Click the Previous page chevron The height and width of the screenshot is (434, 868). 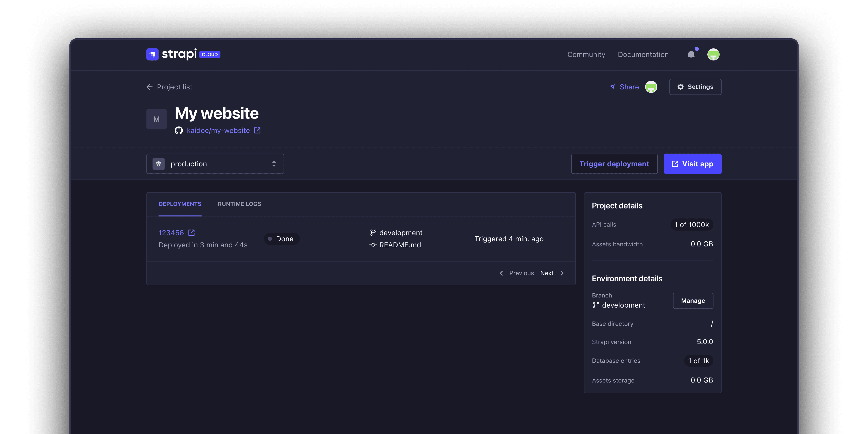501,273
